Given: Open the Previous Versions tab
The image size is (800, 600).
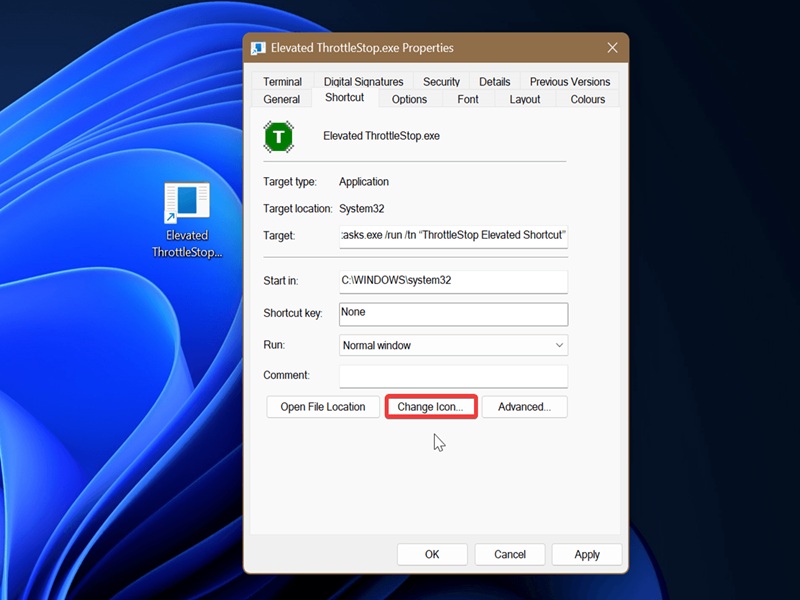Looking at the screenshot, I should click(570, 82).
